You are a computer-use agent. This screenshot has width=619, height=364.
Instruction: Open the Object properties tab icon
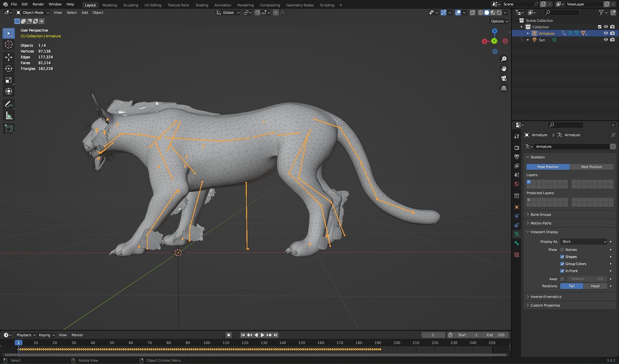coord(517,207)
